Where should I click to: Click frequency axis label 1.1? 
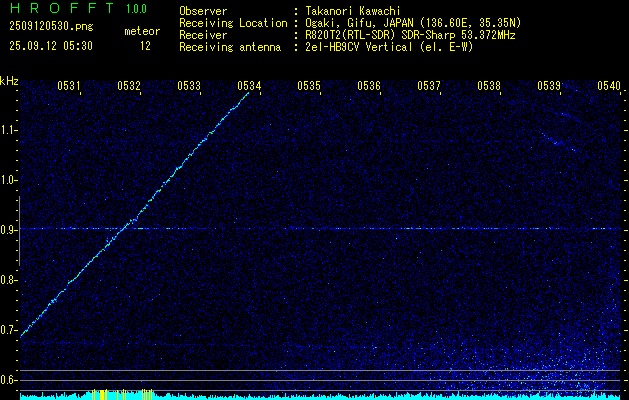[x=9, y=130]
